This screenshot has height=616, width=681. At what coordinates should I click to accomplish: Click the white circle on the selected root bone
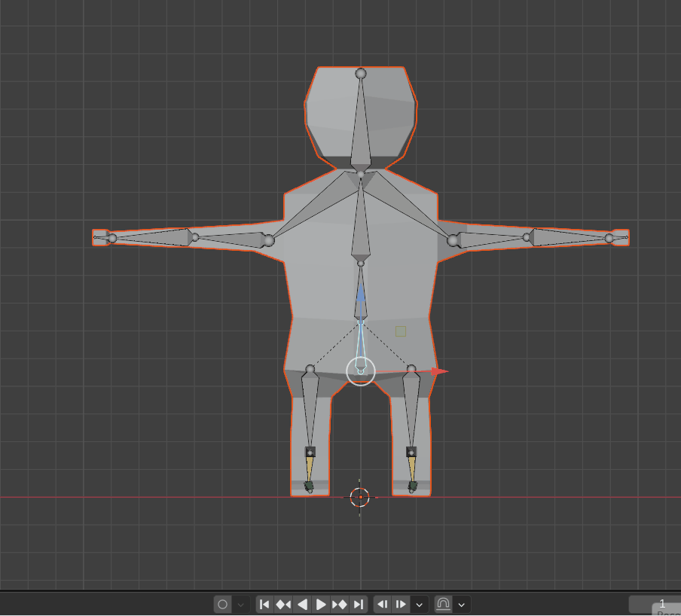361,371
